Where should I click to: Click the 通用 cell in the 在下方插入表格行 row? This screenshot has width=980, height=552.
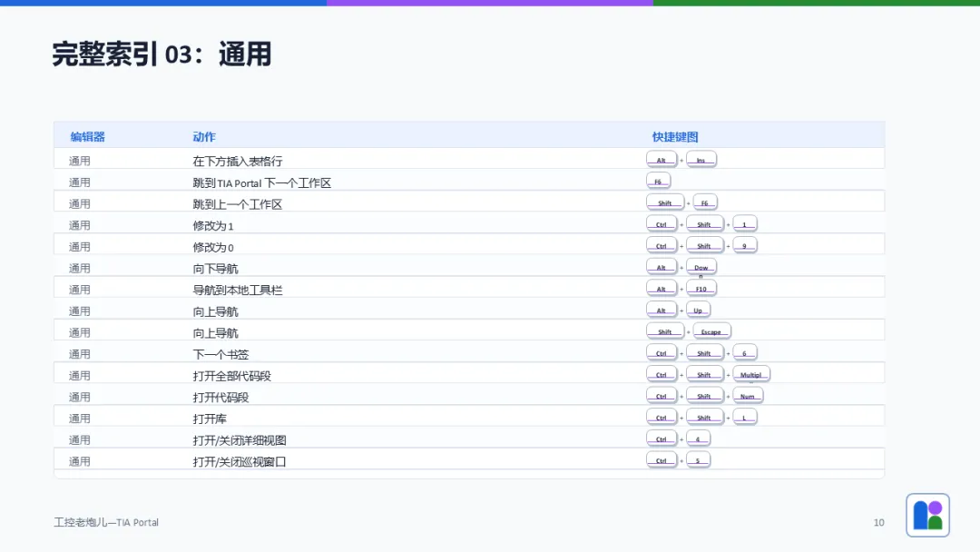(x=79, y=162)
